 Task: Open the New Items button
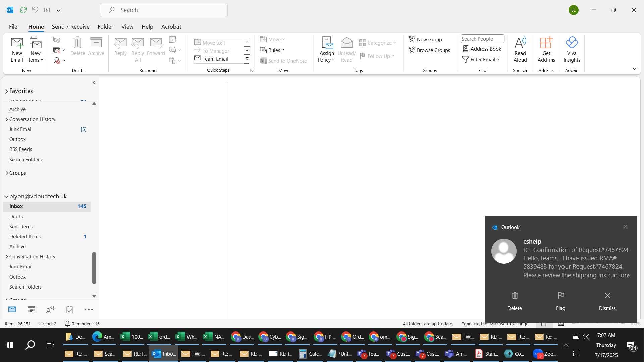pyautogui.click(x=35, y=49)
